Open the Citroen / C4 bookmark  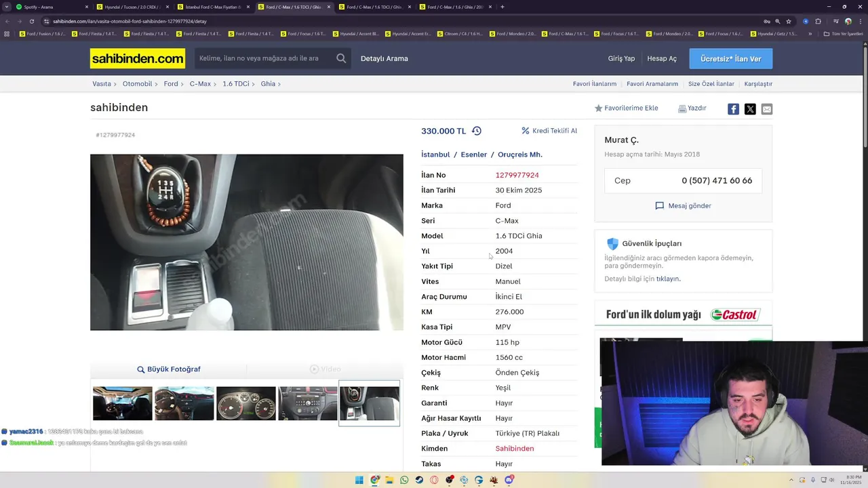(x=461, y=34)
